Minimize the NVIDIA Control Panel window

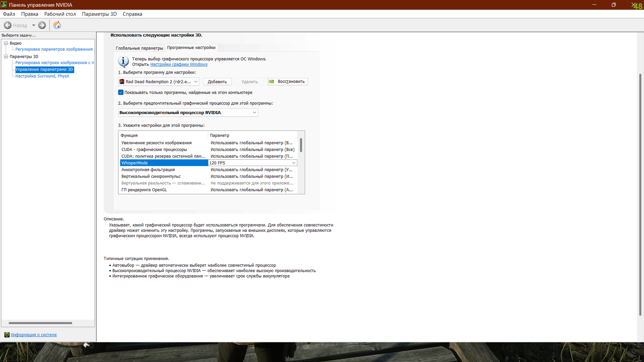click(x=594, y=5)
